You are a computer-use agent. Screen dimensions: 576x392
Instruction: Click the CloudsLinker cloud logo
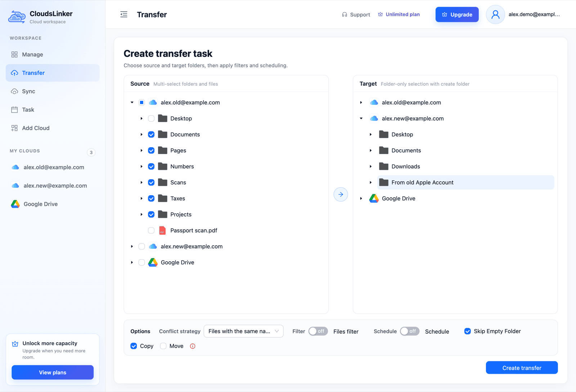[17, 17]
